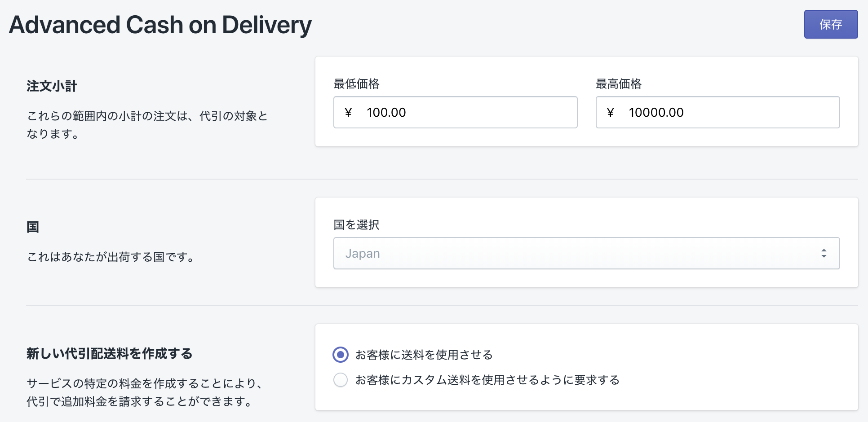Click the 最低価格 label
The image size is (868, 422).
357,84
